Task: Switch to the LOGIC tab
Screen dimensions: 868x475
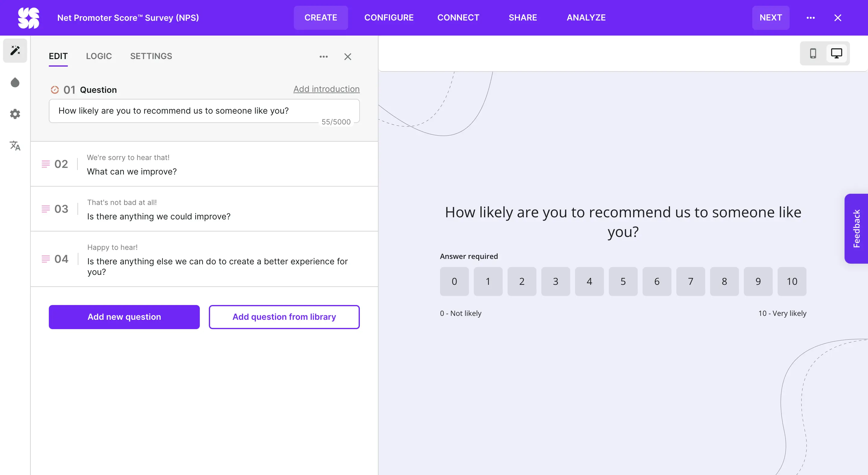Action: [99, 56]
